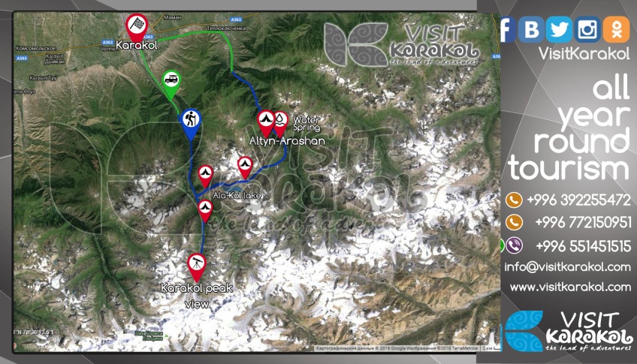Click the green jeep transport marker

171,83
